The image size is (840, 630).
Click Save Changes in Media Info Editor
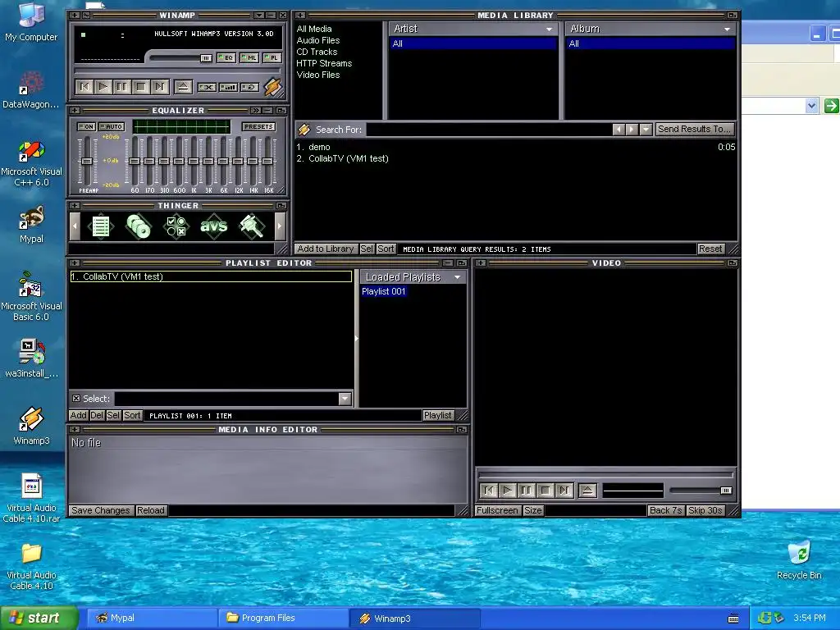pos(101,510)
